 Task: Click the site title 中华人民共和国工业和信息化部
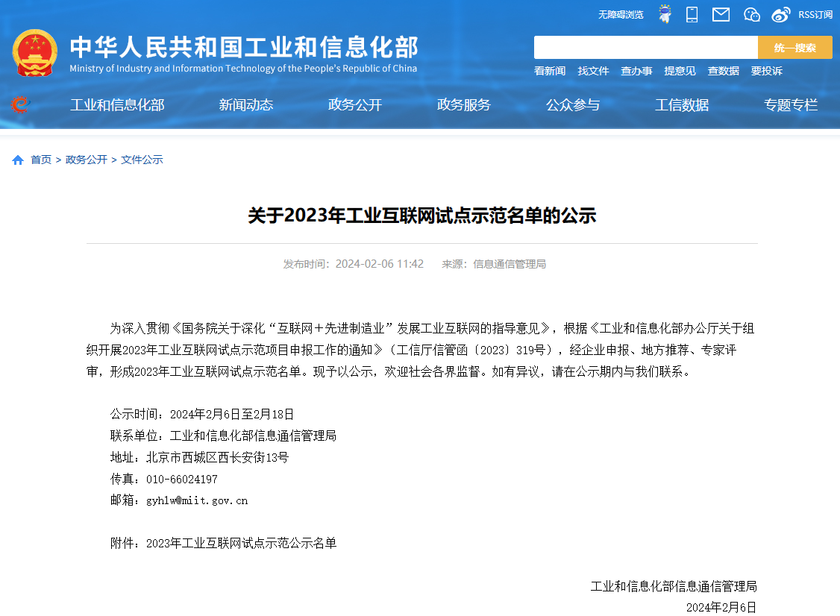click(244, 47)
